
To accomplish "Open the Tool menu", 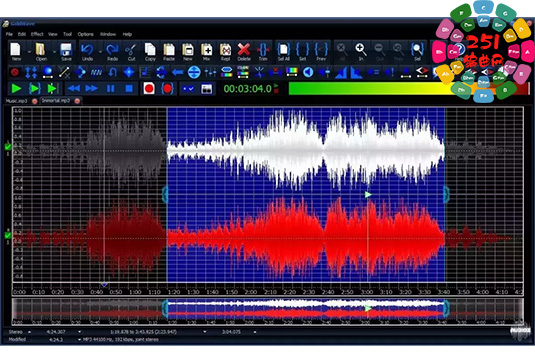I will 67,34.
